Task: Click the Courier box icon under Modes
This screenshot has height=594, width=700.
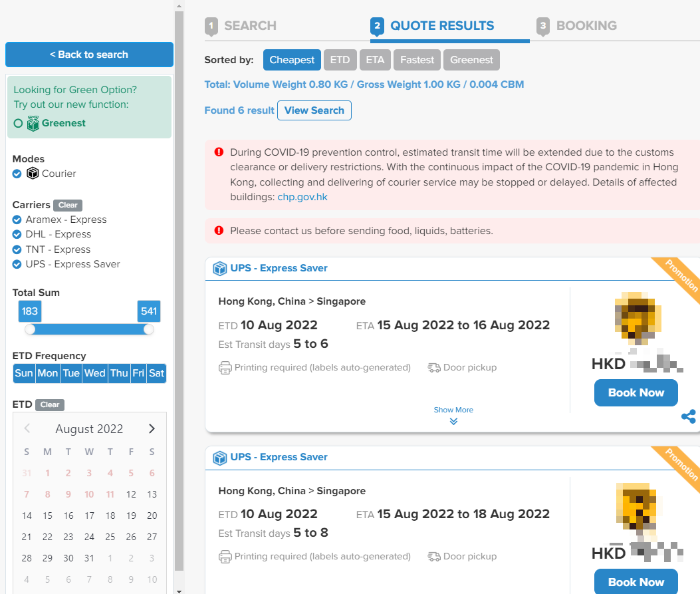Action: (33, 174)
